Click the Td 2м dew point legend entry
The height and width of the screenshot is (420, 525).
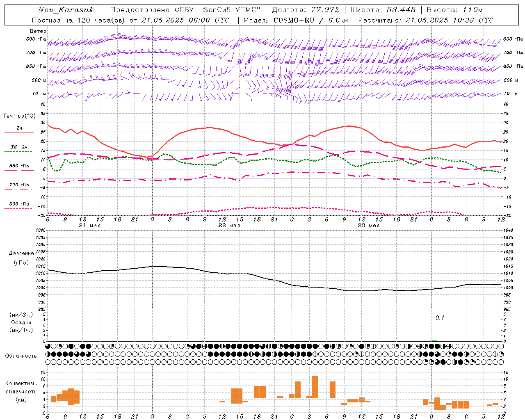19,147
